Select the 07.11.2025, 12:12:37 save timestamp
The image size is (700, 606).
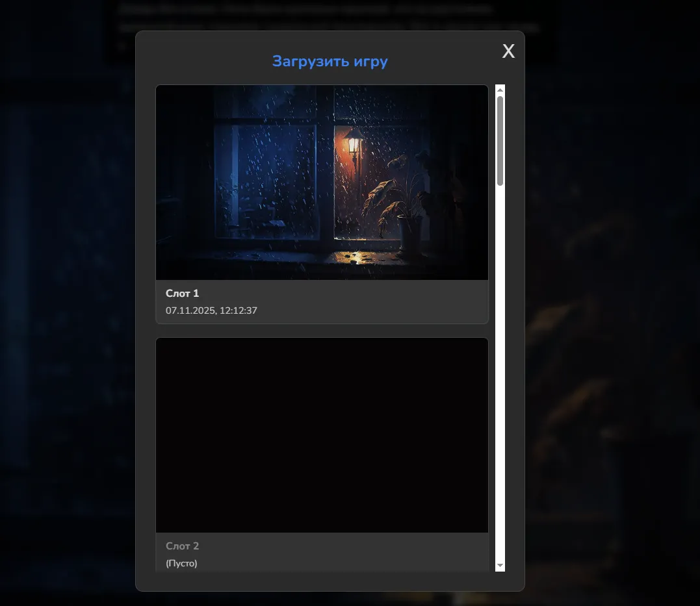tap(211, 310)
